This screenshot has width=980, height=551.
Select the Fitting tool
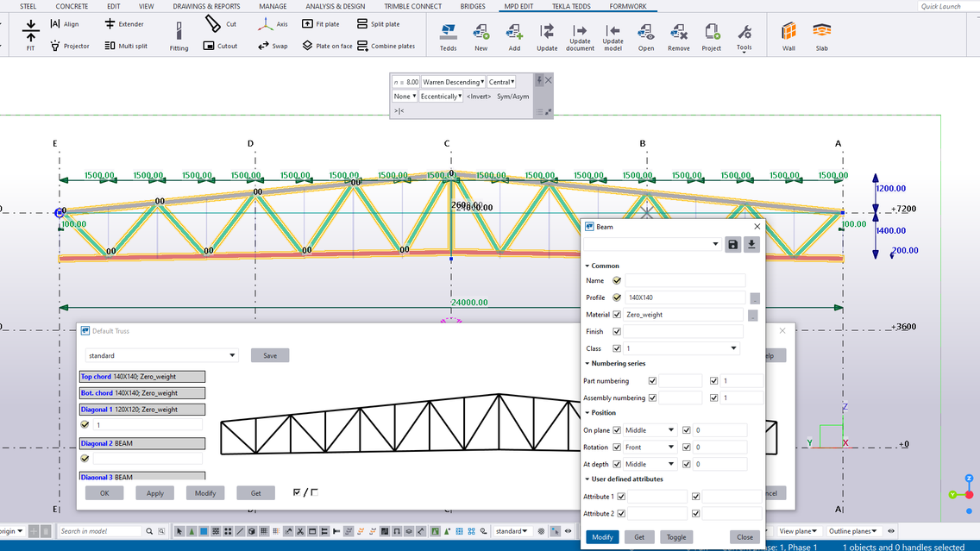[x=179, y=35]
